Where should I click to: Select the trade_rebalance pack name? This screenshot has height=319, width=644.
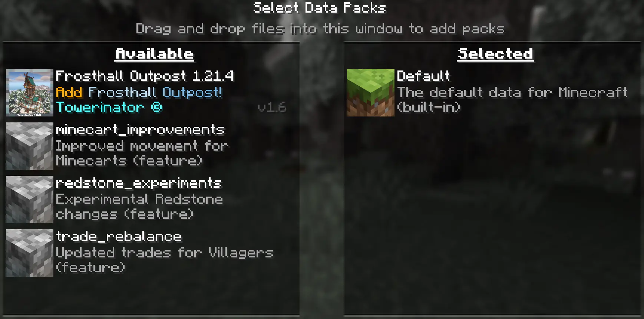click(x=119, y=236)
